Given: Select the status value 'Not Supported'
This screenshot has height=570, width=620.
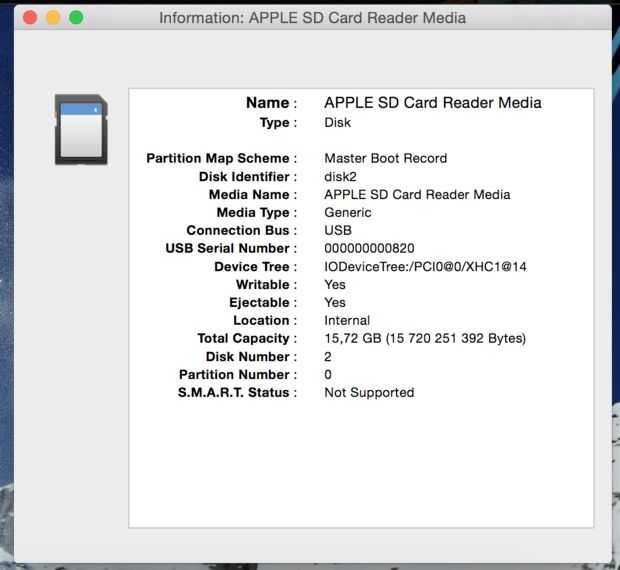Looking at the screenshot, I should (x=369, y=393).
